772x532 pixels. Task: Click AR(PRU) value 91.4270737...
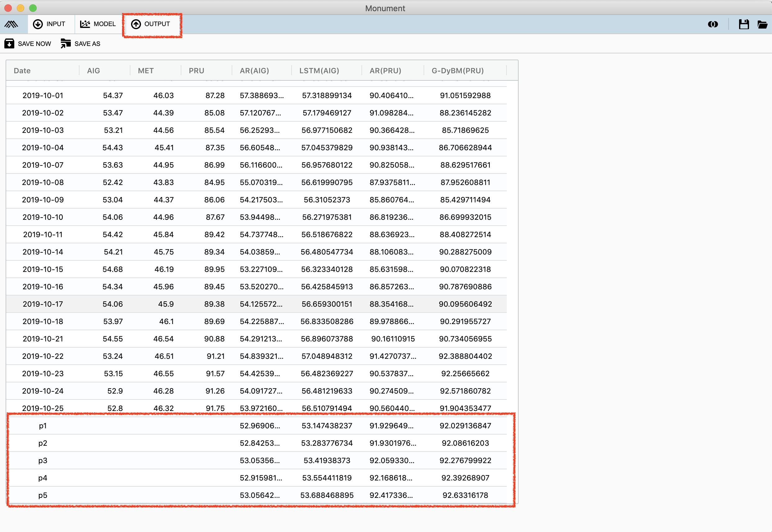pyautogui.click(x=393, y=356)
